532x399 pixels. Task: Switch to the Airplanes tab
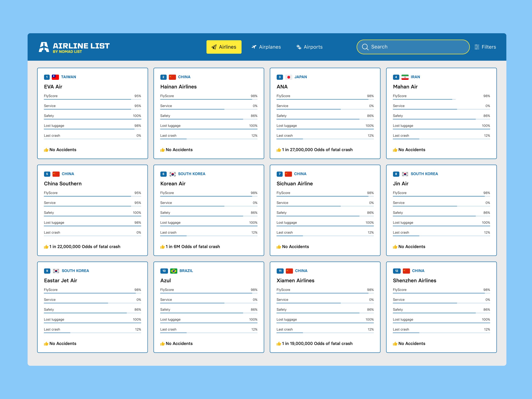point(266,47)
